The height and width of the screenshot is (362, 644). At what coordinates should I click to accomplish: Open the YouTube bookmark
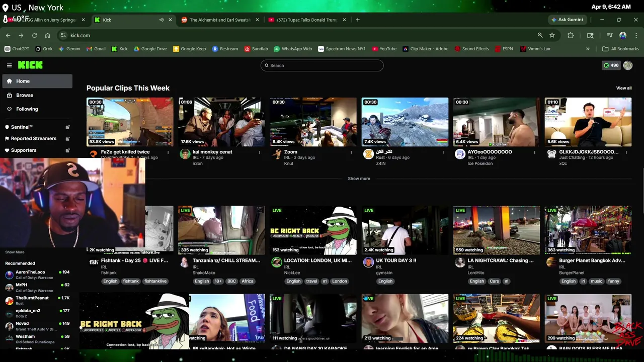384,49
